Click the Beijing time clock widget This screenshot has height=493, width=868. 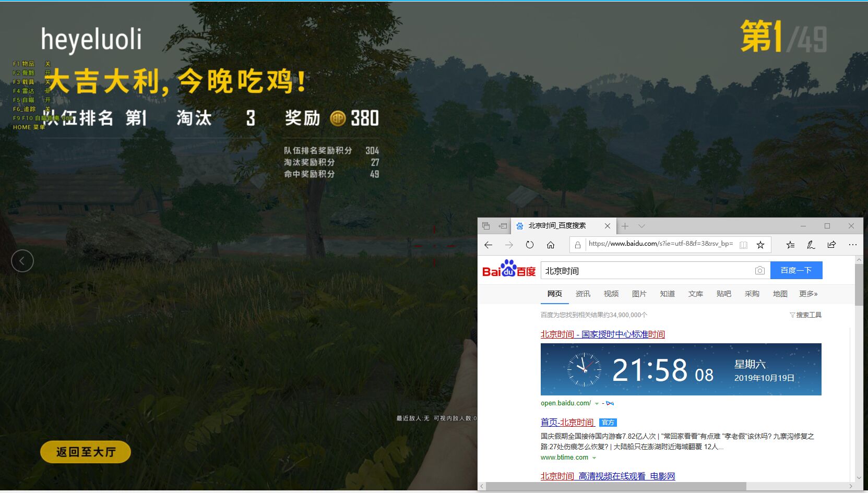pyautogui.click(x=681, y=369)
